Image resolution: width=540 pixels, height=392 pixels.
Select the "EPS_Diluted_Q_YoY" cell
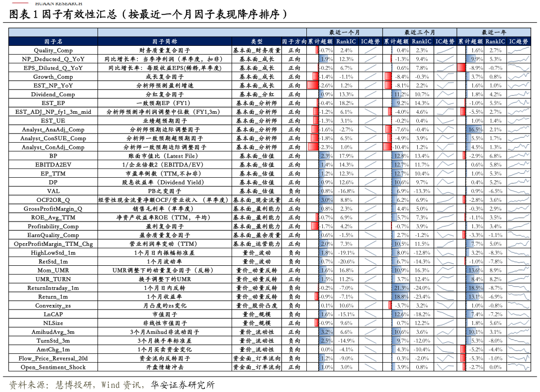(x=53, y=68)
